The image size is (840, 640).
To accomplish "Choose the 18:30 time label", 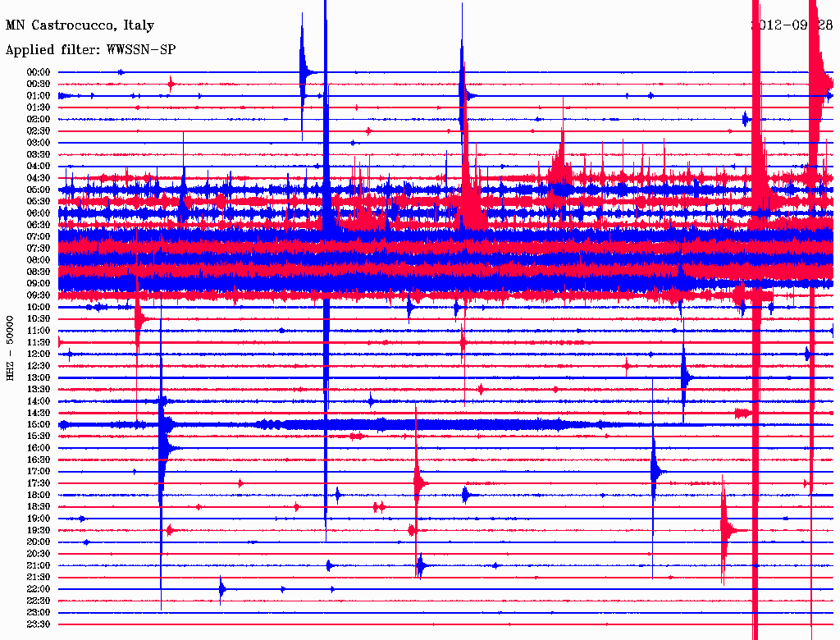I will (x=39, y=506).
